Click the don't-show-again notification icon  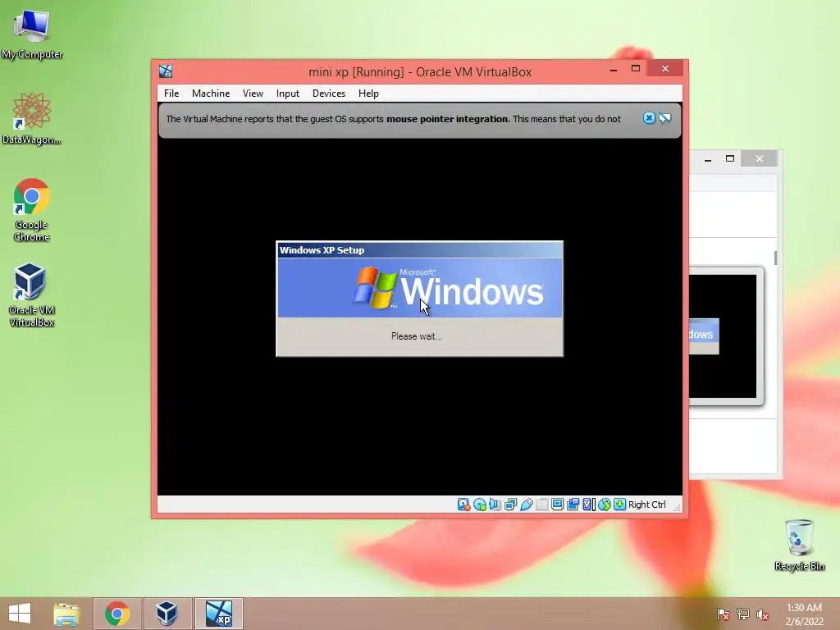(664, 118)
